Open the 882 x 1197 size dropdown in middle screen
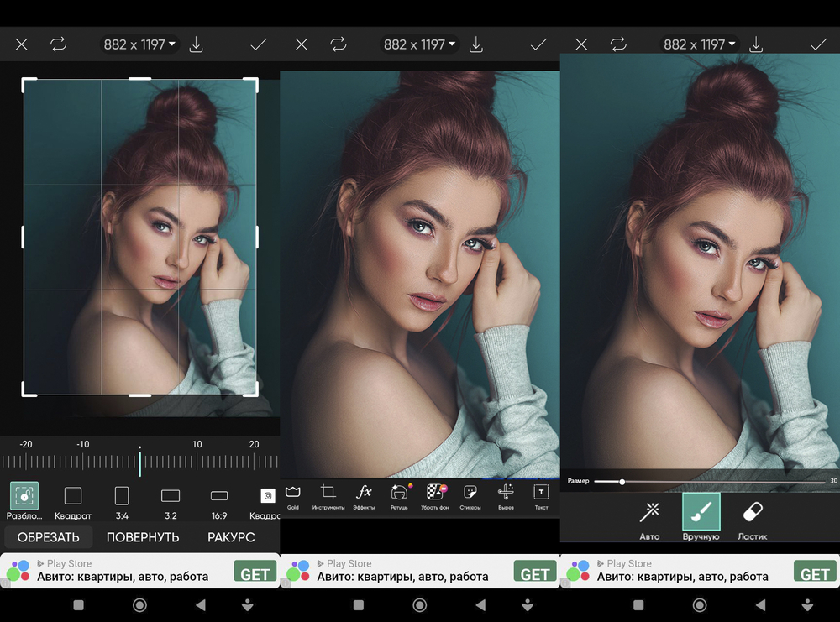Image resolution: width=840 pixels, height=622 pixels. [419, 44]
